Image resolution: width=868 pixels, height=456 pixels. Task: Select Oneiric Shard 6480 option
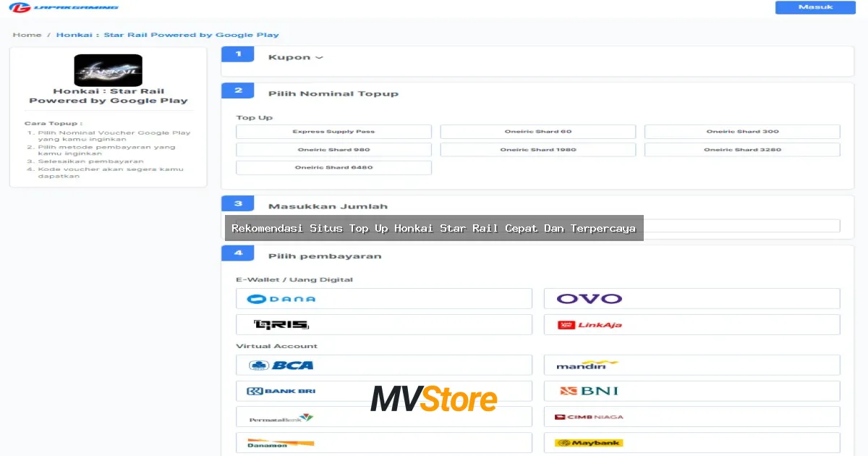333,168
